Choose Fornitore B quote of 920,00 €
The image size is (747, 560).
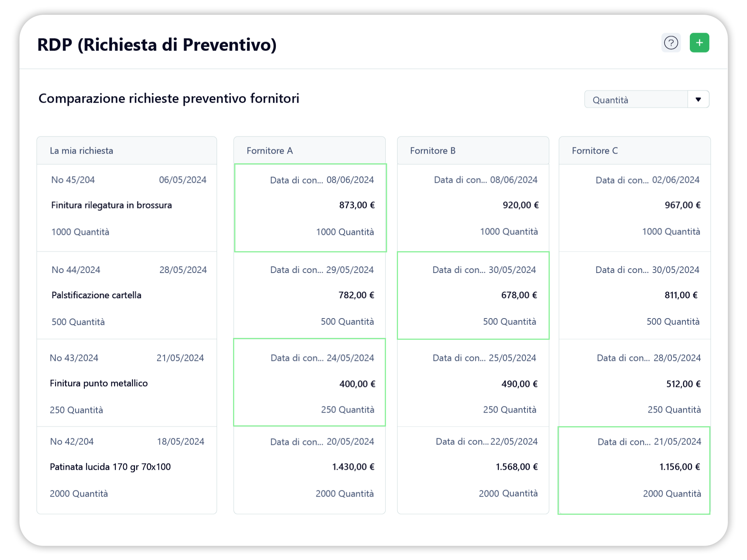pos(473,208)
